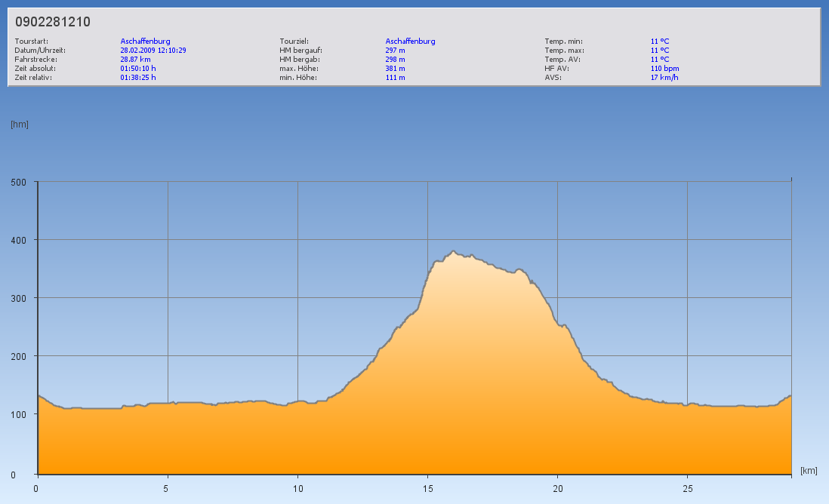829x504 pixels.
Task: Click the tour title 0902281210
Action: 53,22
